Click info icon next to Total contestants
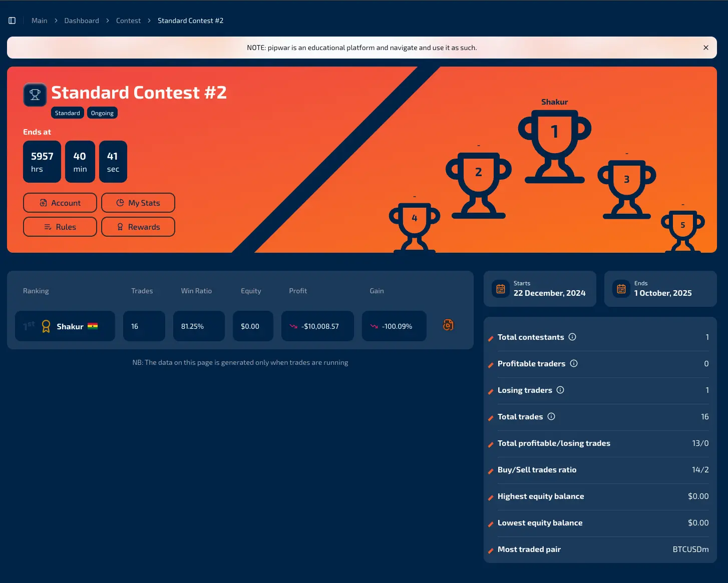 pyautogui.click(x=572, y=337)
